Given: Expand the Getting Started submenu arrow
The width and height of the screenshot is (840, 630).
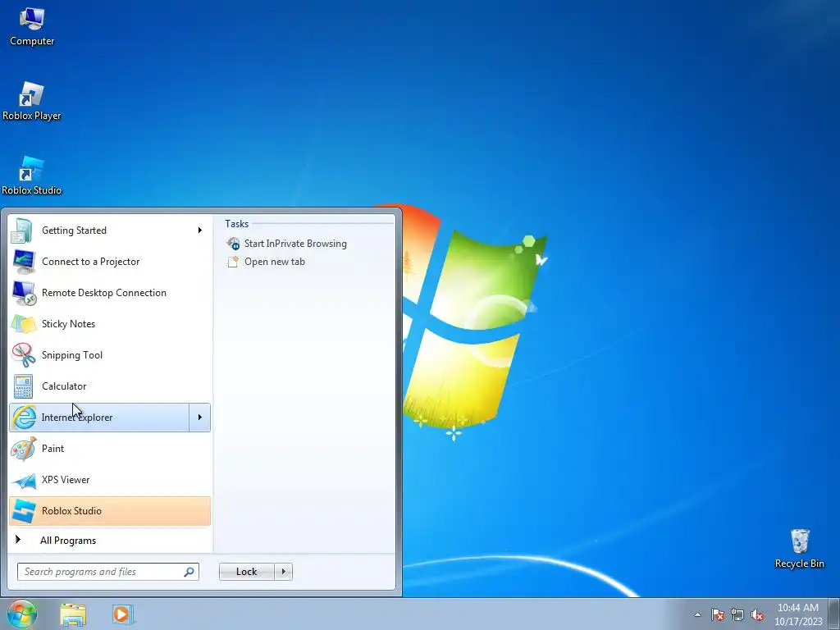Looking at the screenshot, I should click(200, 231).
